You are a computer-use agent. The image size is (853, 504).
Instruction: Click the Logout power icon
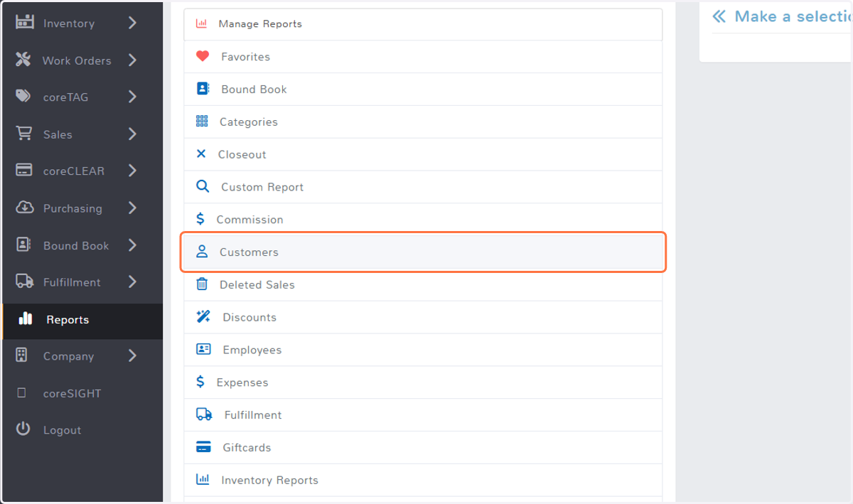(23, 429)
